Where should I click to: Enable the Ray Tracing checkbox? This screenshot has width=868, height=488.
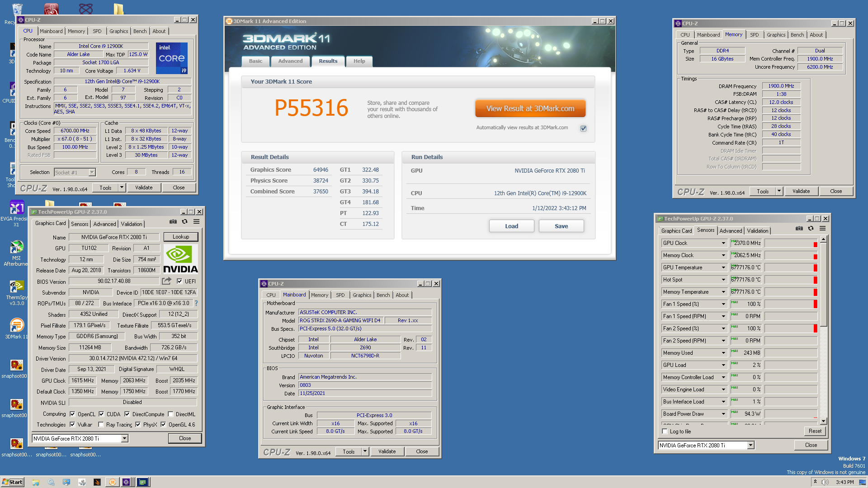point(101,424)
